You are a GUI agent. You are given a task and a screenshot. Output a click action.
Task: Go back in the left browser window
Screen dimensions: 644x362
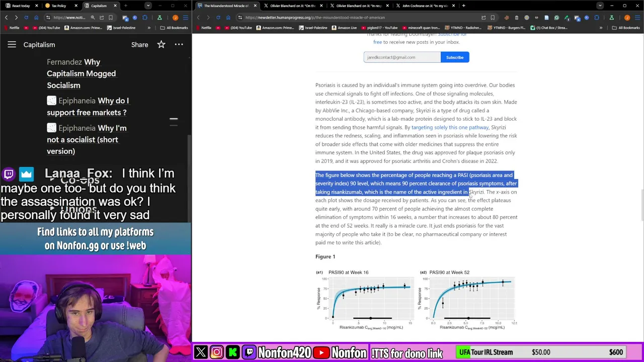[x=6, y=18]
